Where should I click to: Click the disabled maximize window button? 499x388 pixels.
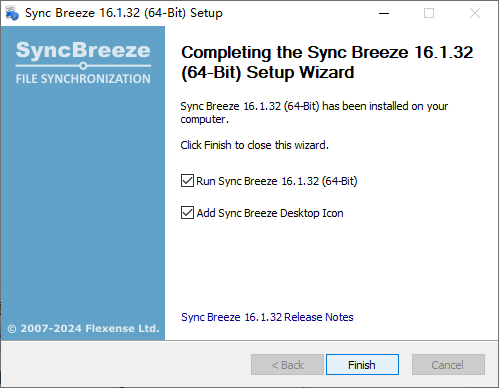429,13
